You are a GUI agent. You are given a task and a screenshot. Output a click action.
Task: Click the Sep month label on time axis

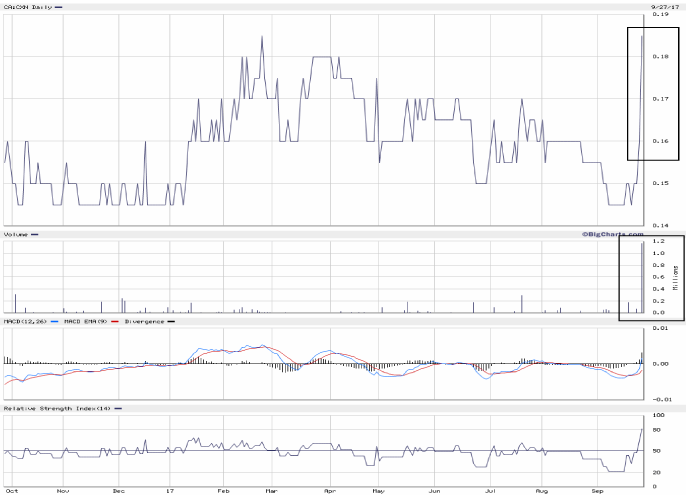[596, 491]
